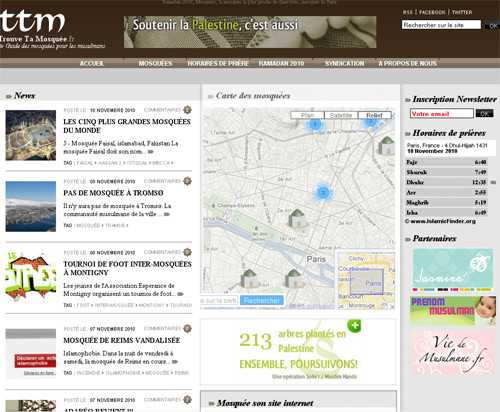Open the grandes mosquées aerial thumbnail
Image resolution: width=500 pixels, height=412 pixels.
31,135
